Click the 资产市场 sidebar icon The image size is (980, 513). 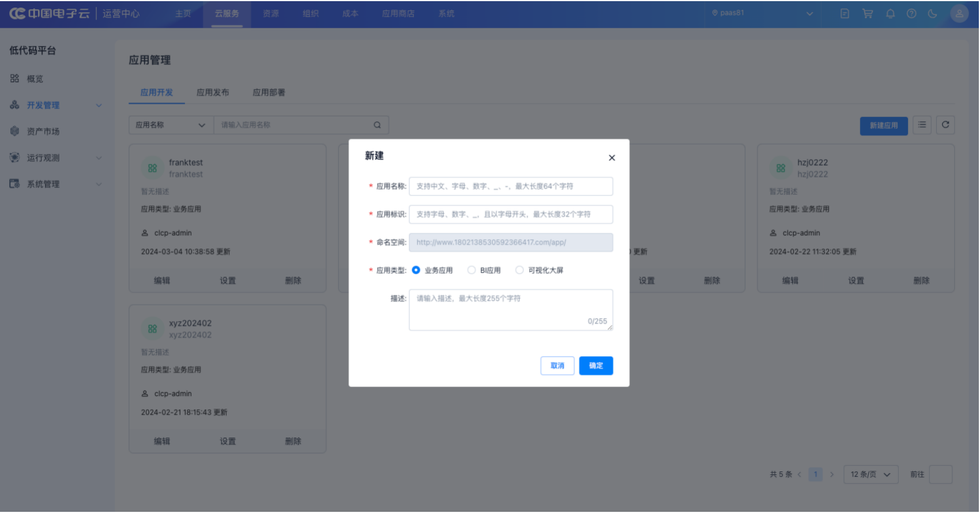click(x=14, y=131)
